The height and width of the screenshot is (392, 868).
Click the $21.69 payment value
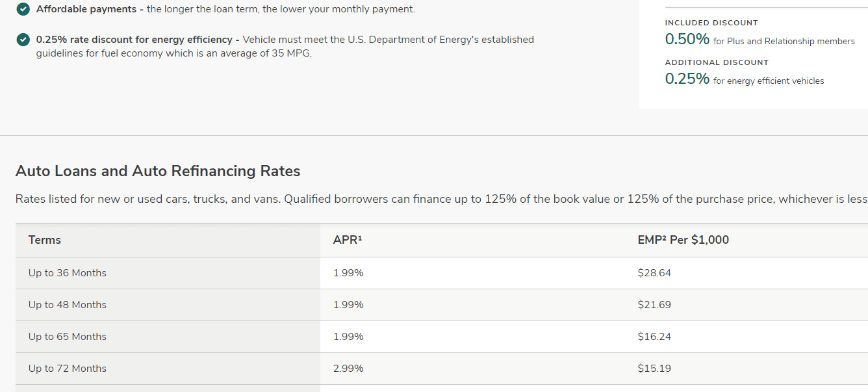click(654, 305)
